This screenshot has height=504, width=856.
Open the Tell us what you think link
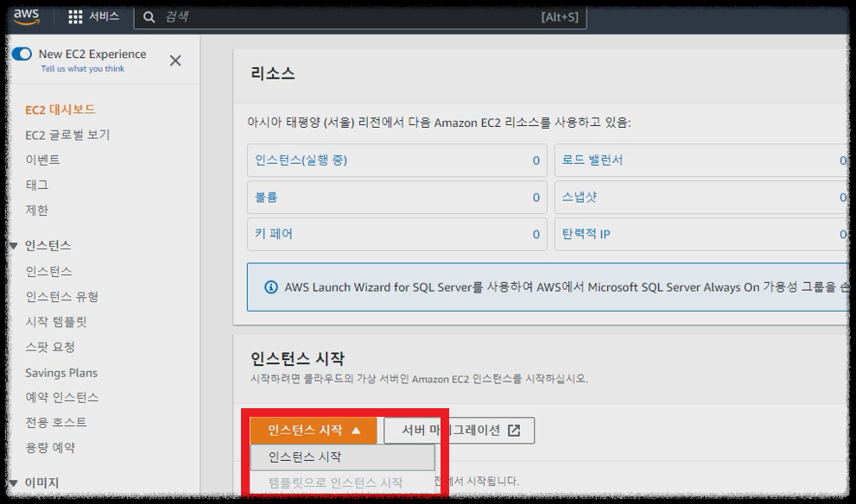tap(82, 69)
